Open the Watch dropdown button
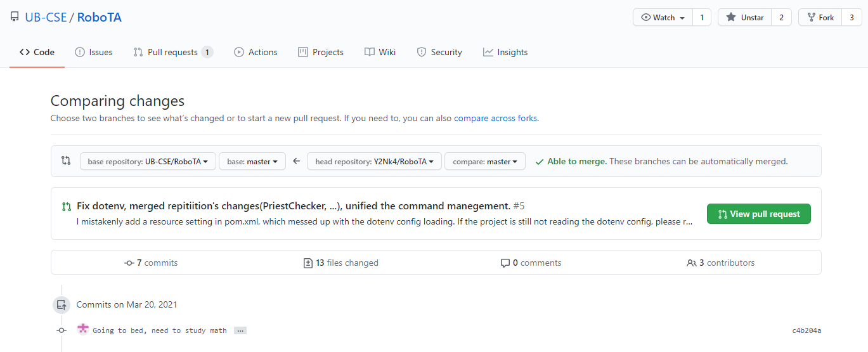The height and width of the screenshot is (352, 868). pyautogui.click(x=663, y=18)
